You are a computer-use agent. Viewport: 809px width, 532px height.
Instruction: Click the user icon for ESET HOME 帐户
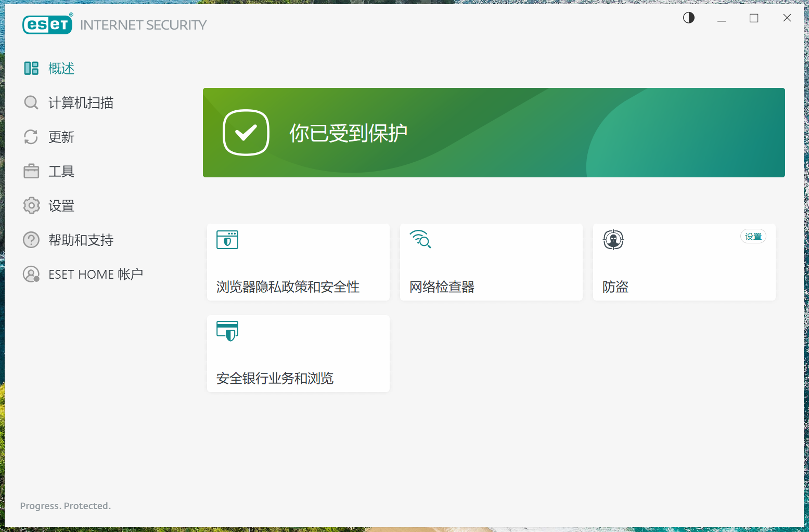point(31,274)
